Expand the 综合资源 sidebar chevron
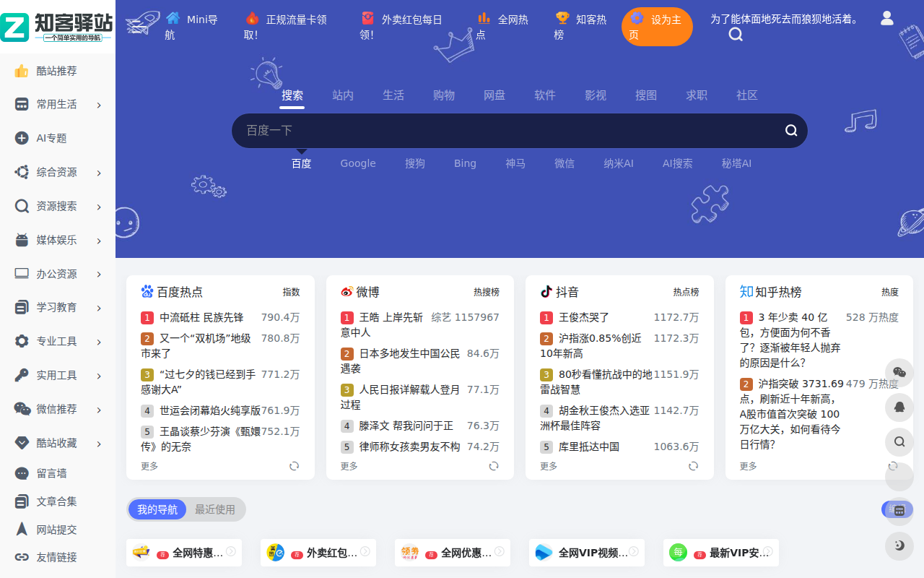The image size is (924, 578). [99, 173]
